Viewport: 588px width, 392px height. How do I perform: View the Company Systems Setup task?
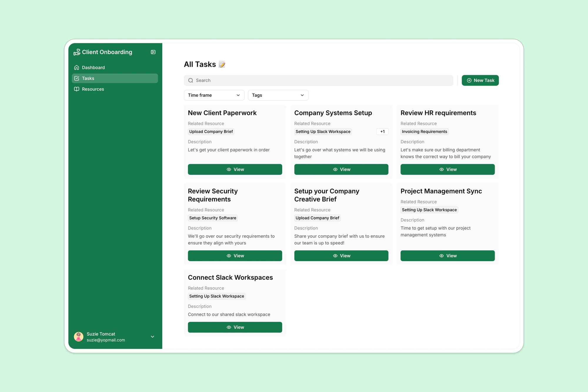click(341, 169)
